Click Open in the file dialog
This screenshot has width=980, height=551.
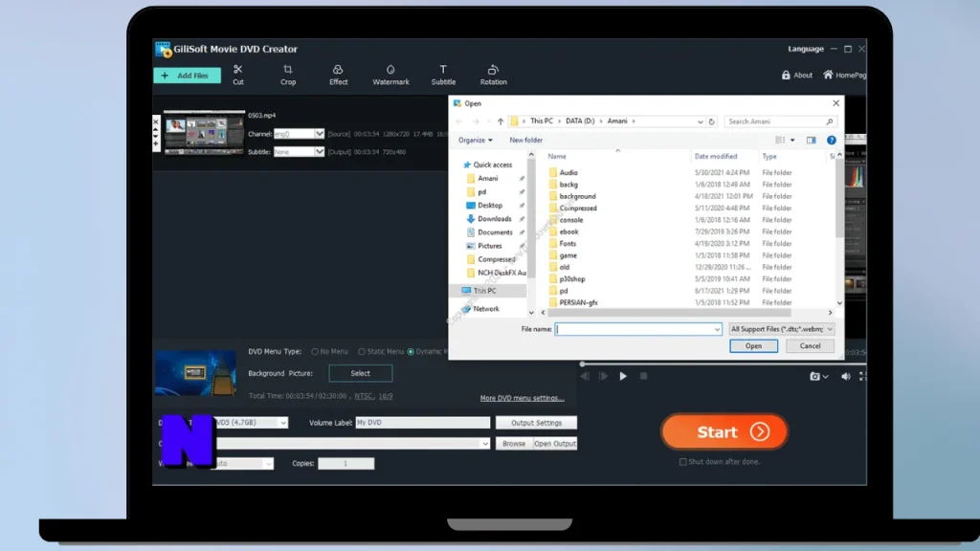coord(753,346)
